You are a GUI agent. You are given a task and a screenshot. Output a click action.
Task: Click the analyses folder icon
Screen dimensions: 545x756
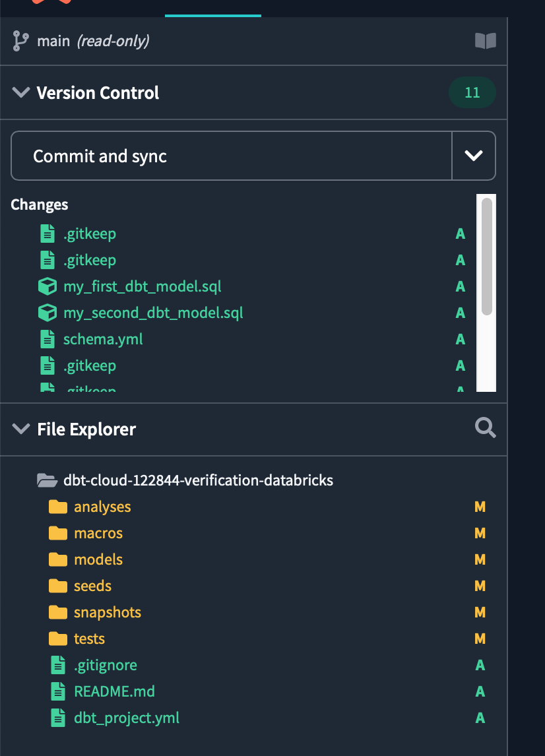pyautogui.click(x=58, y=507)
